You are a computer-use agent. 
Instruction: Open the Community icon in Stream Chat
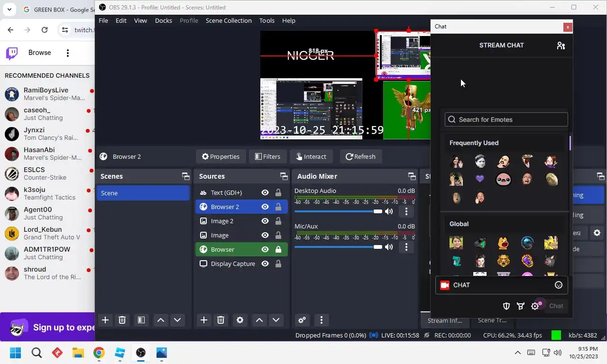tap(561, 45)
